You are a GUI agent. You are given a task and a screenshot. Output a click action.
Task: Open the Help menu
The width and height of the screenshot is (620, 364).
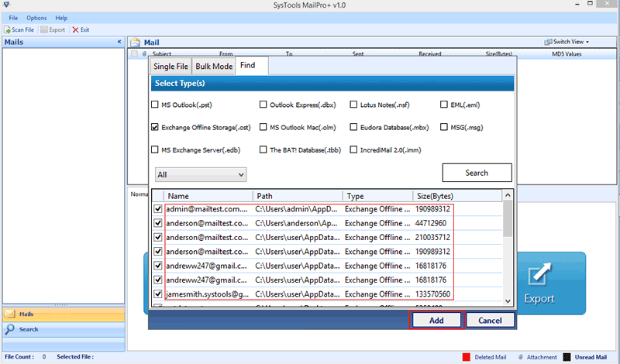click(x=61, y=18)
